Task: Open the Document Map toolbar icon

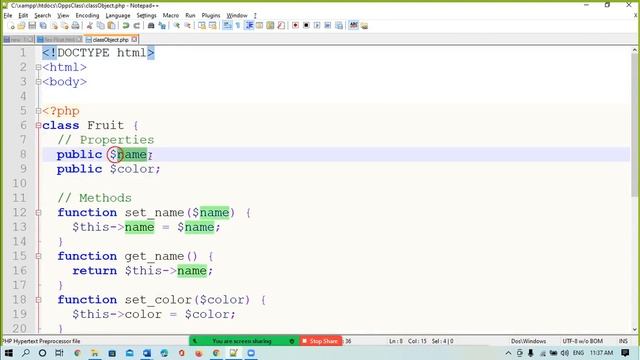Action: (270, 26)
